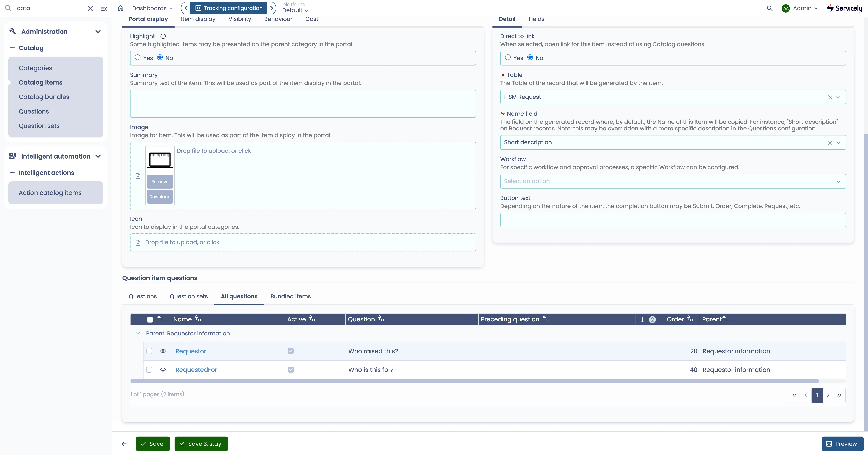Clear the sidebar search text
Image resolution: width=868 pixels, height=455 pixels.
point(90,8)
